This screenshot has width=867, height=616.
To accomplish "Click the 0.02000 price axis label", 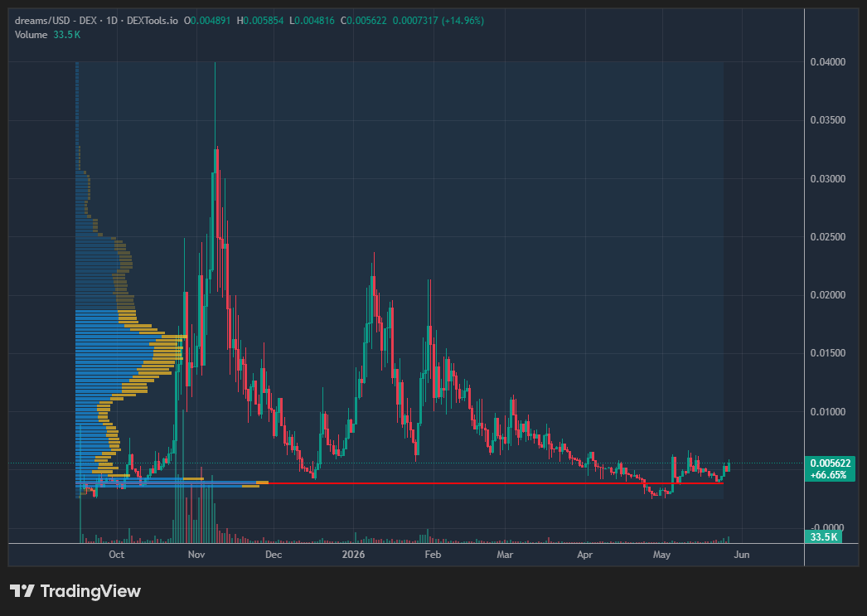I will [828, 294].
